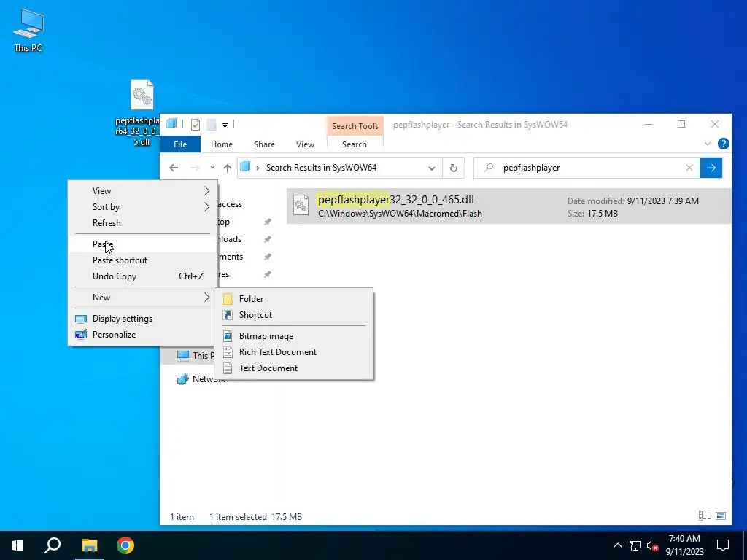Clear the search box text
This screenshot has width=747, height=560.
click(x=689, y=168)
